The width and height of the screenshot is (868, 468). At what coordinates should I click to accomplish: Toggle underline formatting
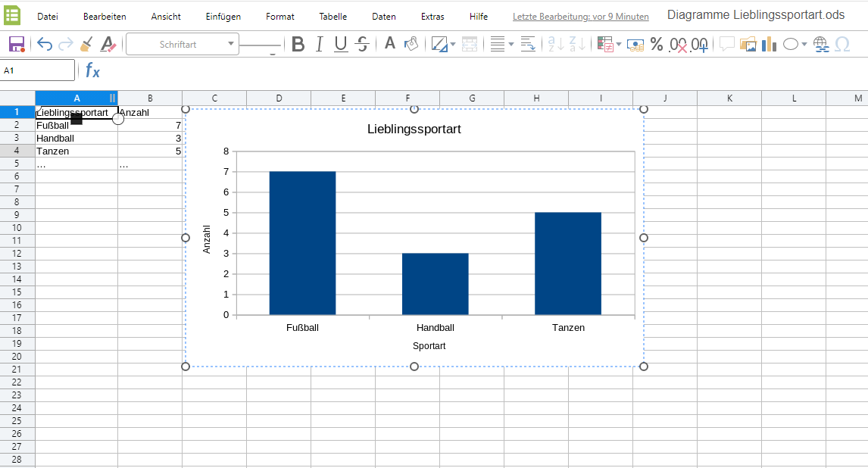(x=341, y=44)
